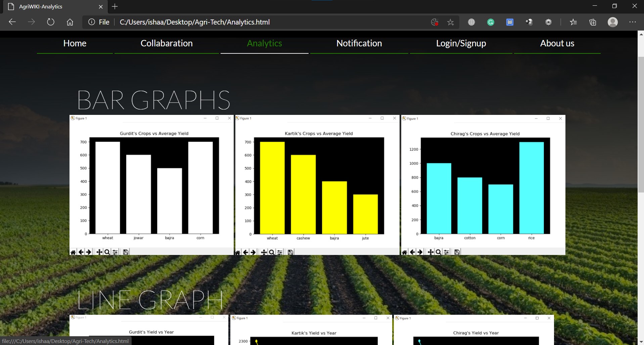Open the About us page
This screenshot has width=644, height=345.
pos(557,43)
